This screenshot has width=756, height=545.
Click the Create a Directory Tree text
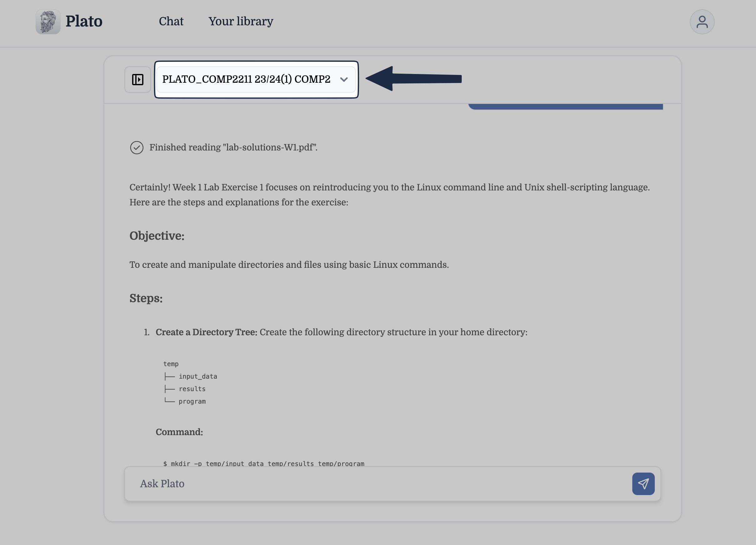(206, 332)
